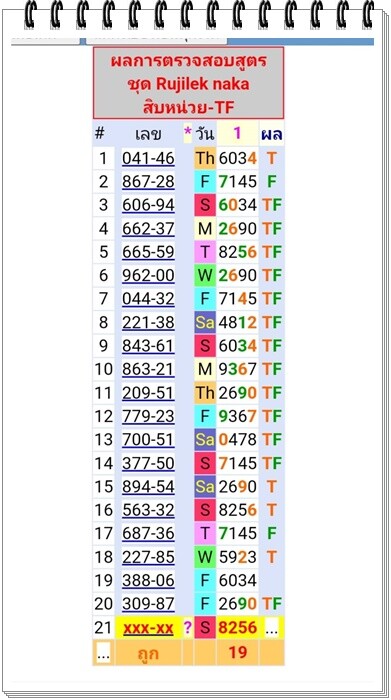The image size is (391, 700).
Task: Click the 8256 value in row 21
Action: coord(237,628)
